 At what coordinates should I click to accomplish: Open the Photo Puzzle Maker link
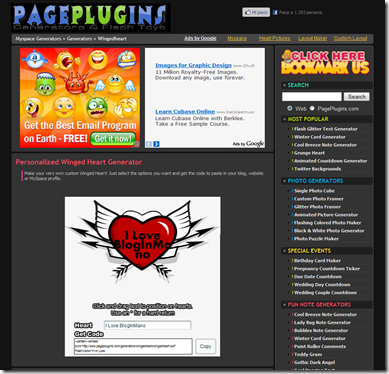click(316, 239)
